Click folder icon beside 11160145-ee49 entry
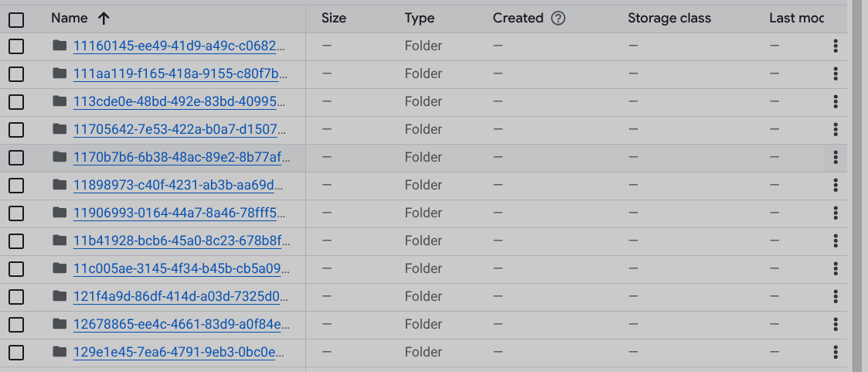 pyautogui.click(x=60, y=46)
